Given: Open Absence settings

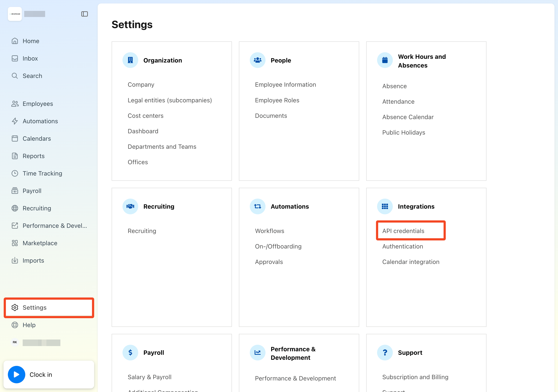Looking at the screenshot, I should (x=395, y=86).
